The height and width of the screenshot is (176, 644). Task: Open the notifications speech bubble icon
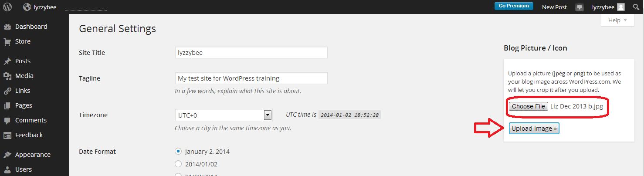coord(579,7)
